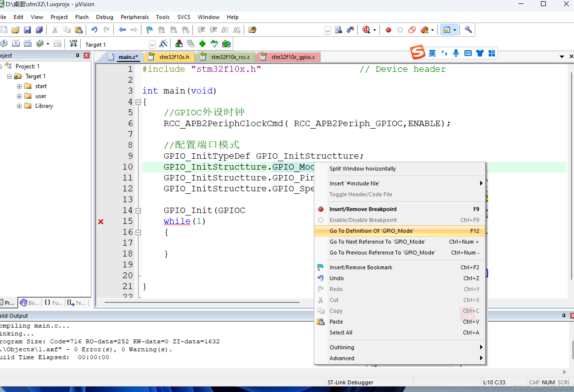This screenshot has height=392, width=574.
Task: Click the Sogou microphone voice input icon
Action: (456, 53)
